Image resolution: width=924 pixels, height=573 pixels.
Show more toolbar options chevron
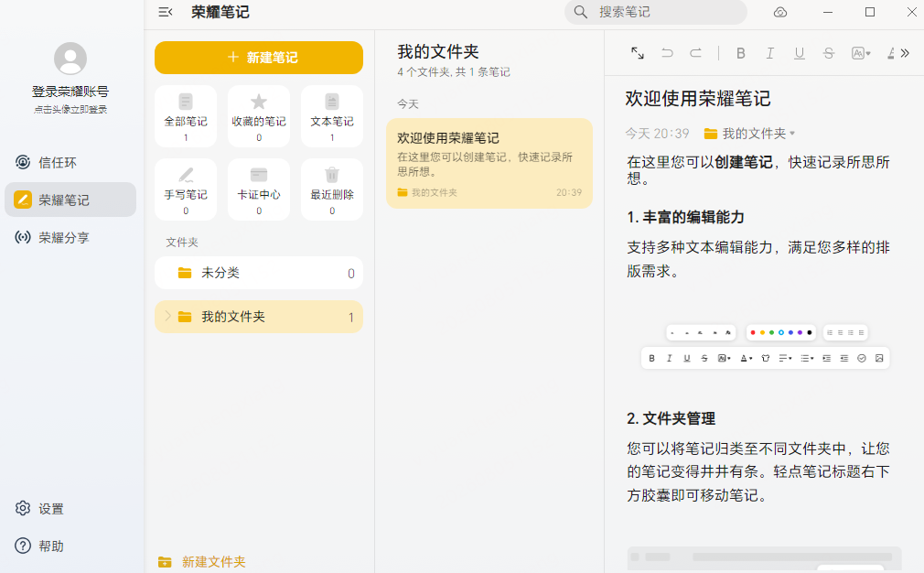[905, 54]
